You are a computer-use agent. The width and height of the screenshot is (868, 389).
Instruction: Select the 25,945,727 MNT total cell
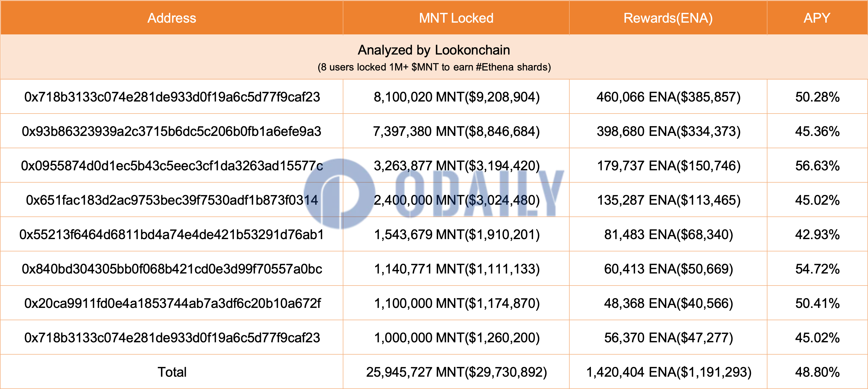[456, 372]
